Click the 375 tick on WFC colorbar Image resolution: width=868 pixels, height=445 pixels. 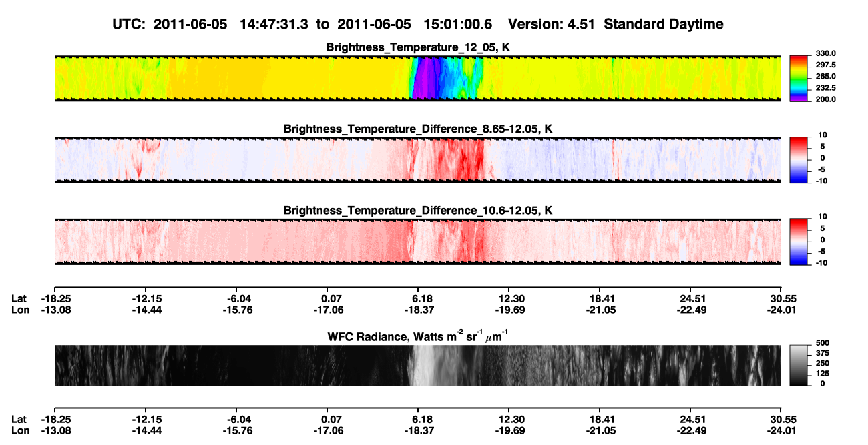coord(823,353)
